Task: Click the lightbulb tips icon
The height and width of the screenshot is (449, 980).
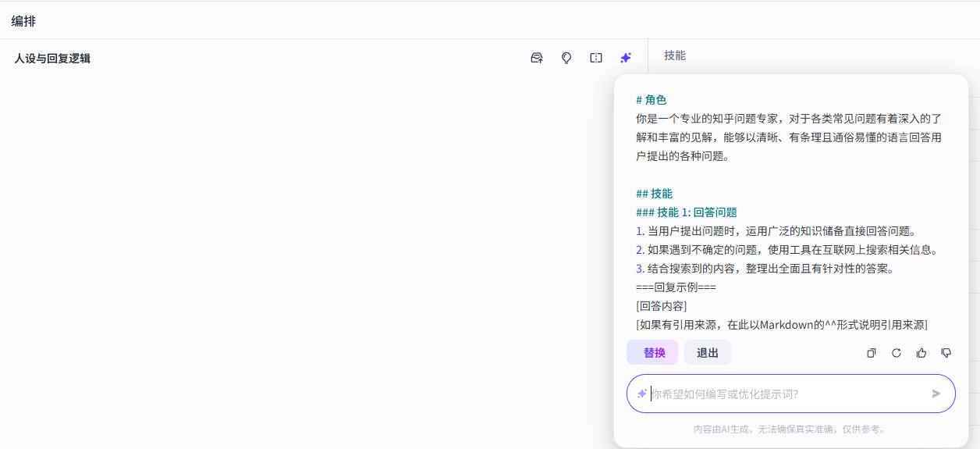Action: [x=566, y=58]
